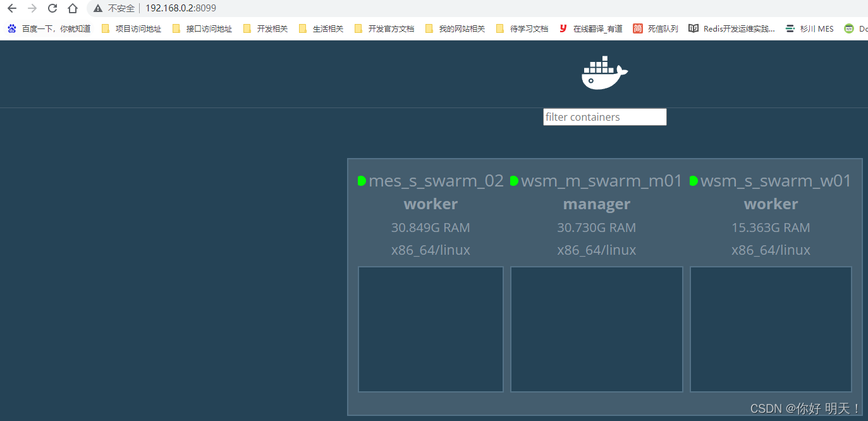
Task: Click the browser forward arrow
Action: click(x=32, y=8)
